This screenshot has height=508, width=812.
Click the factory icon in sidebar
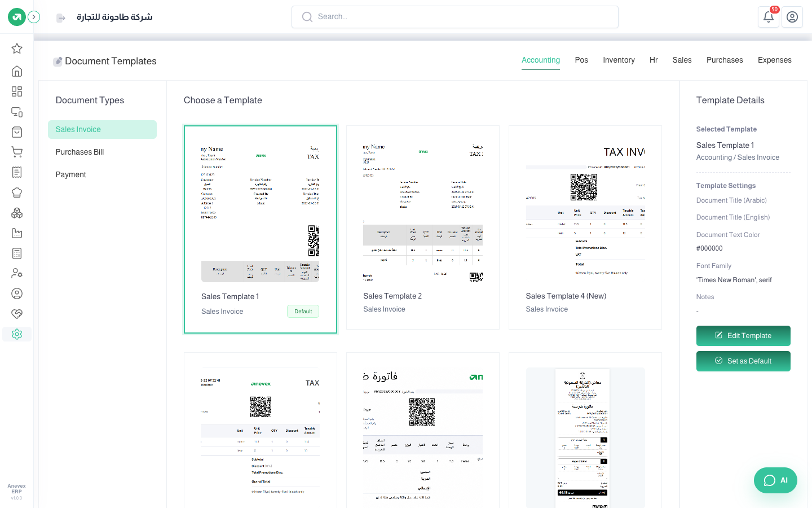(x=17, y=233)
